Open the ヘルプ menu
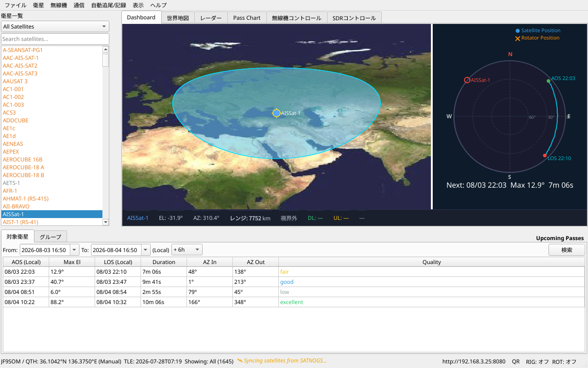The width and height of the screenshot is (588, 368). click(159, 5)
